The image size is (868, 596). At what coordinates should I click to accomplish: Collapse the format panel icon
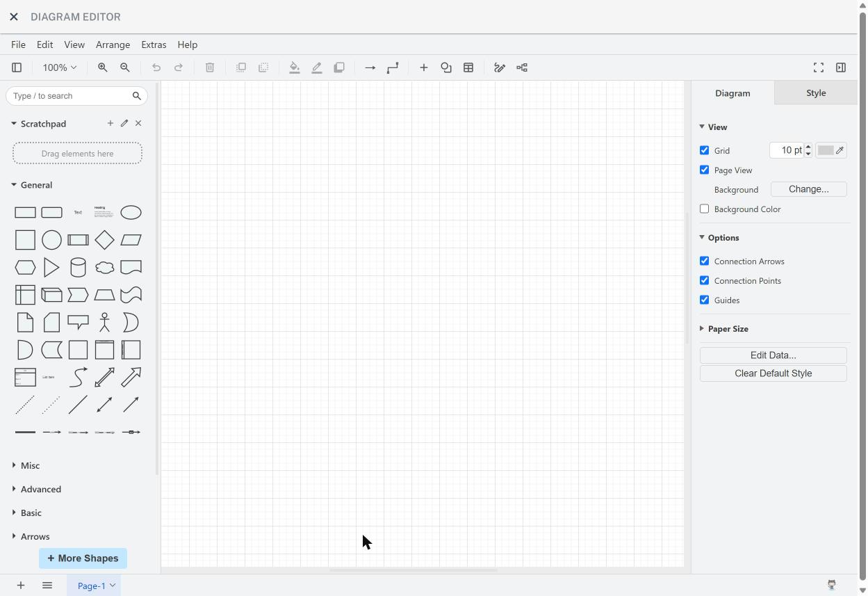[841, 67]
